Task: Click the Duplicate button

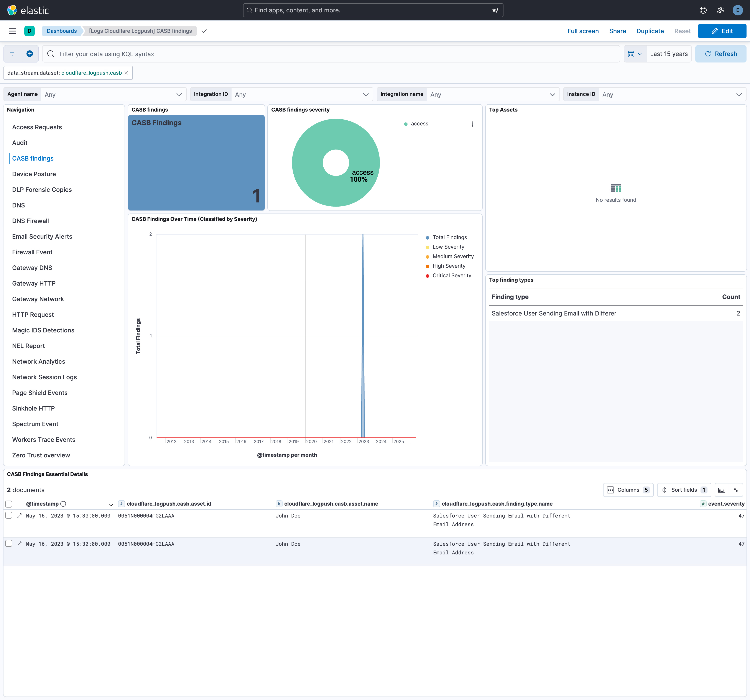Action: coord(650,31)
